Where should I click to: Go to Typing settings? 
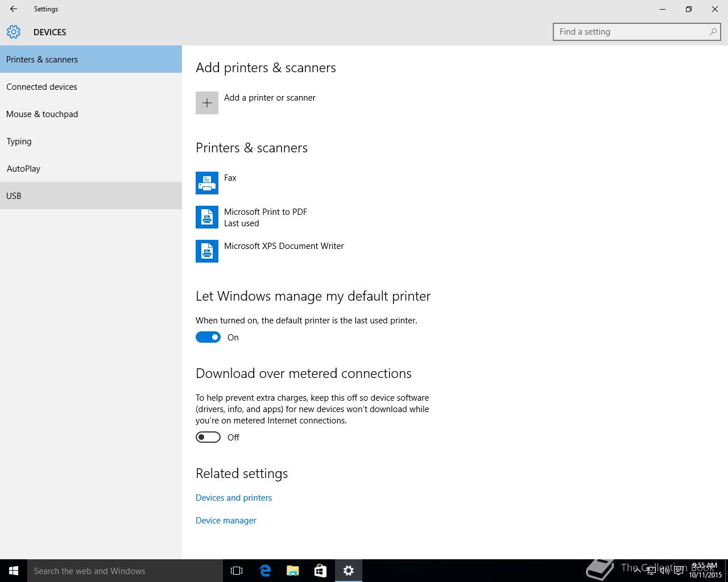(x=91, y=141)
